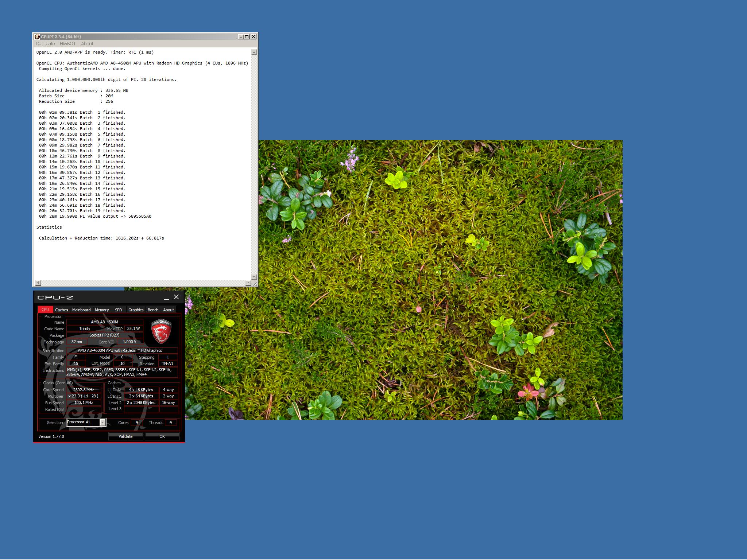The image size is (747, 560).
Task: Click the Bus Speed value 100.1 MHz
Action: click(84, 403)
